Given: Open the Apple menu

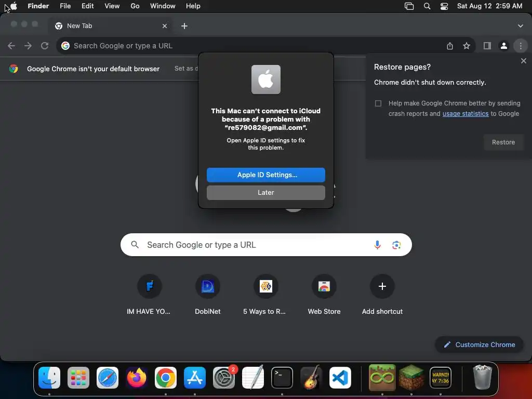Looking at the screenshot, I should 14,6.
